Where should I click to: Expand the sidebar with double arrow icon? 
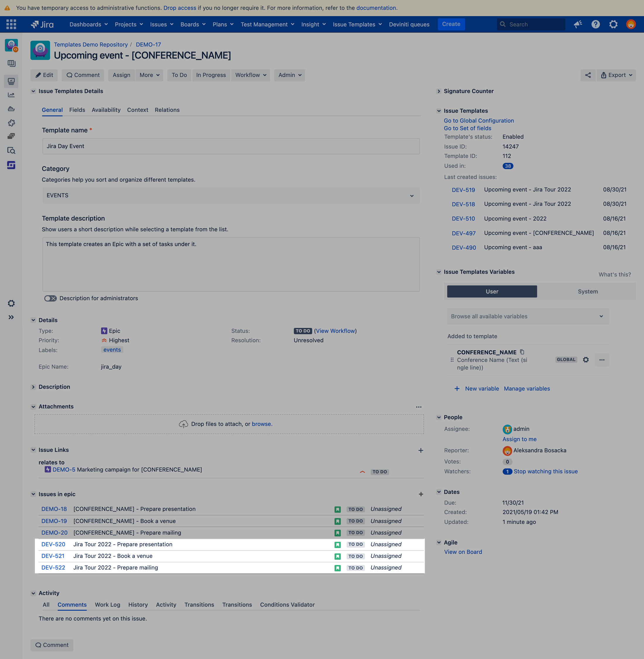click(x=11, y=317)
